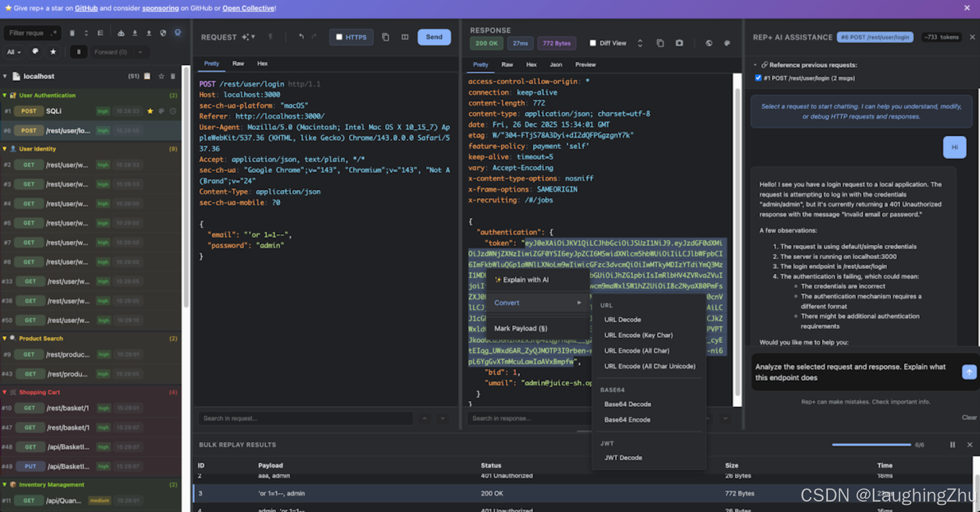Collapse the Inventory Management group
980x512 pixels.
5,485
